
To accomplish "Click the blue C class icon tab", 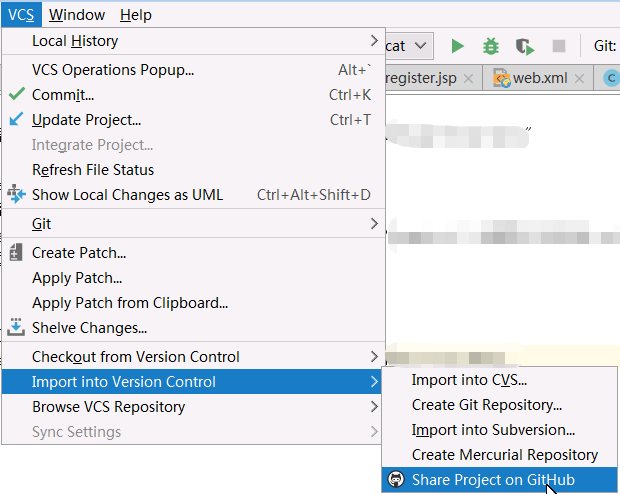I will click(x=611, y=78).
